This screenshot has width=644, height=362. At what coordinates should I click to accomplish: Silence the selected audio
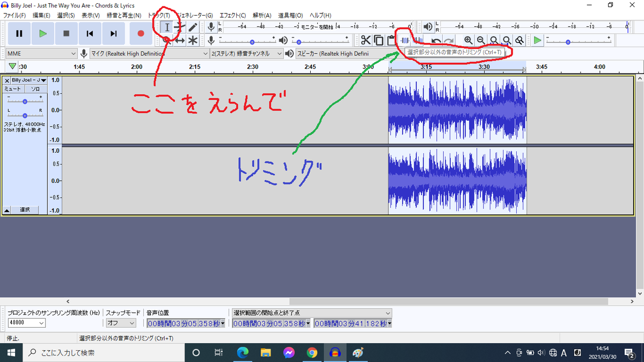(418, 40)
